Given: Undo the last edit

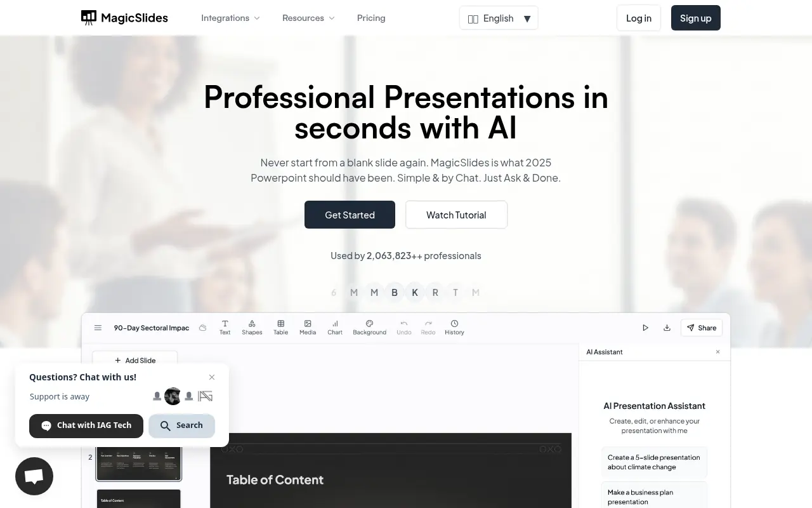Looking at the screenshot, I should point(403,327).
